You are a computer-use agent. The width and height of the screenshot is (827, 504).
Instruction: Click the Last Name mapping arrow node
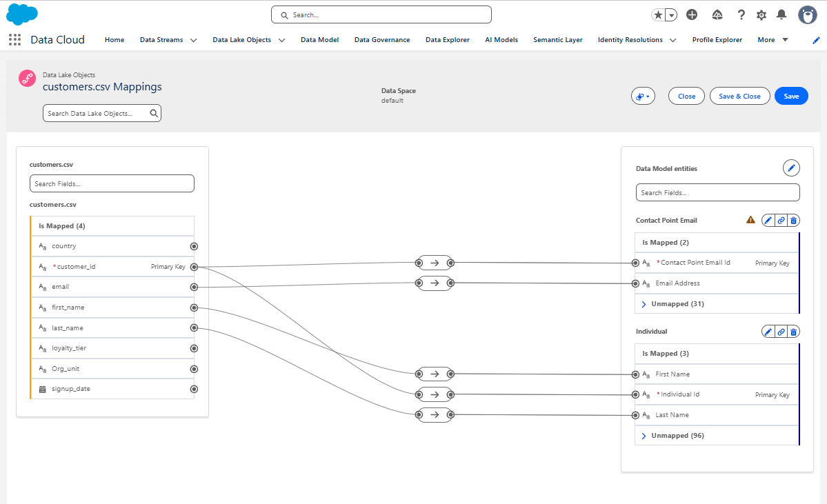[x=435, y=415]
